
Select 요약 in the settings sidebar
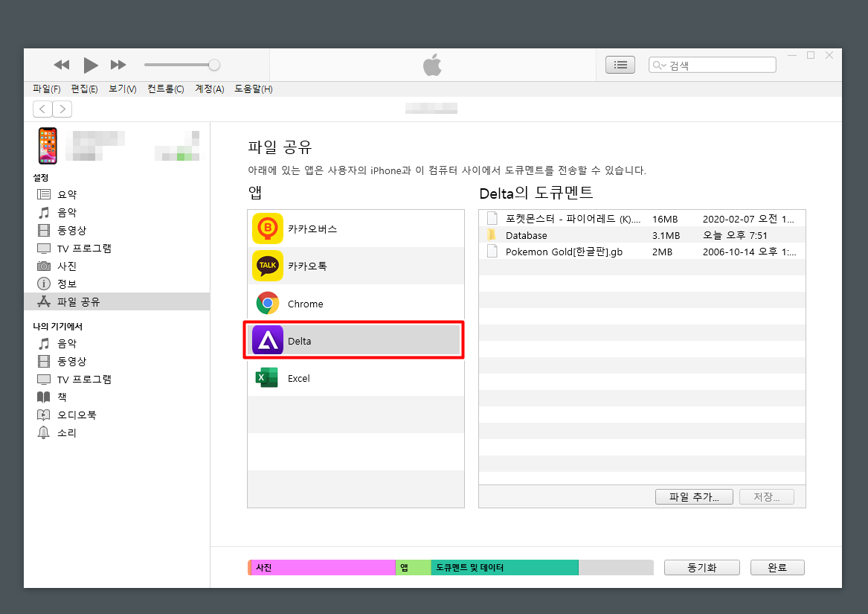(x=117, y=194)
